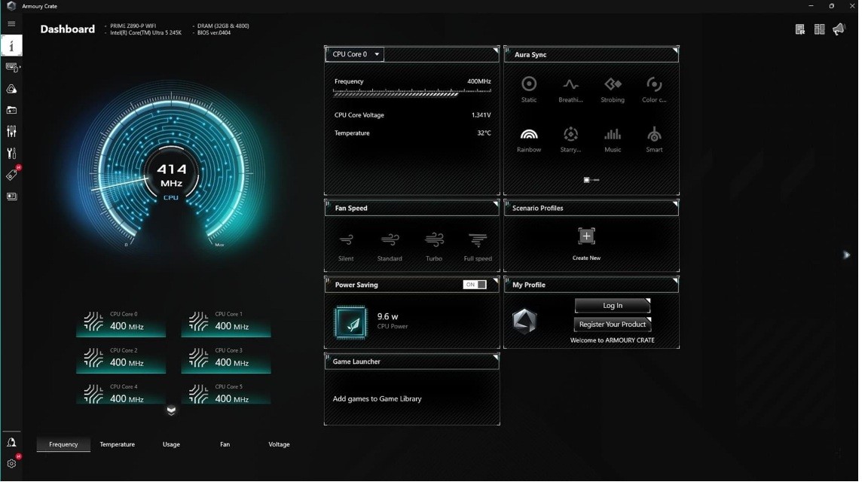This screenshot has width=868, height=488.
Task: Open the News icon in sidebar
Action: [11, 197]
